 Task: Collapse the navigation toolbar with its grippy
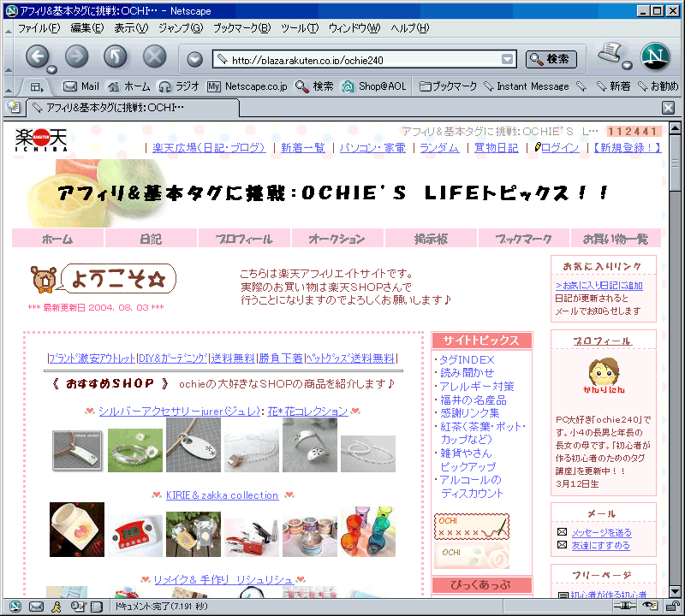click(9, 57)
